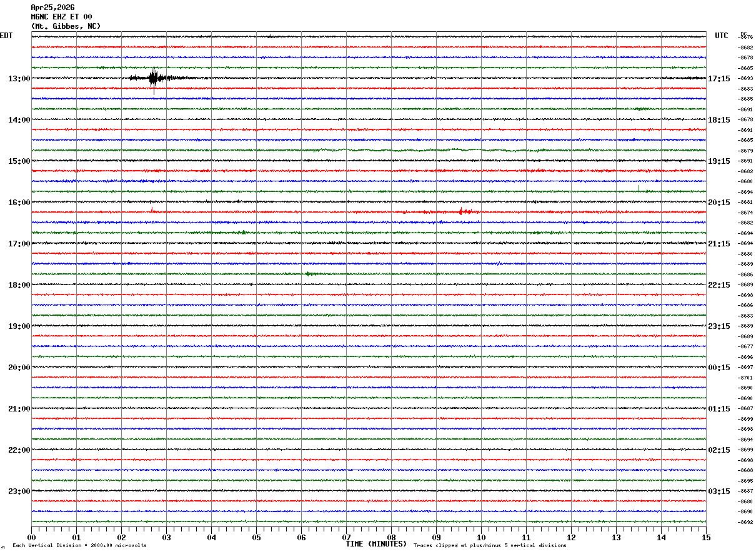Click the Apr25,2026 date header

(52, 8)
